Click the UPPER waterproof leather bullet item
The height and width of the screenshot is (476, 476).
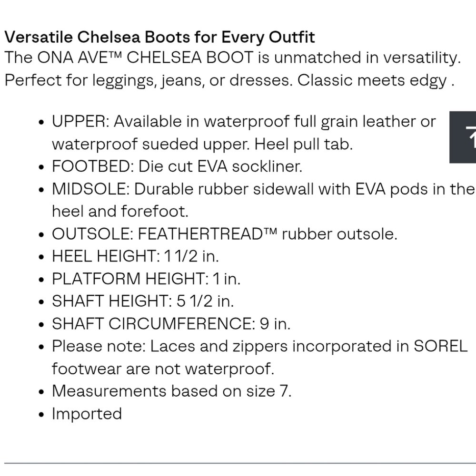[244, 133]
